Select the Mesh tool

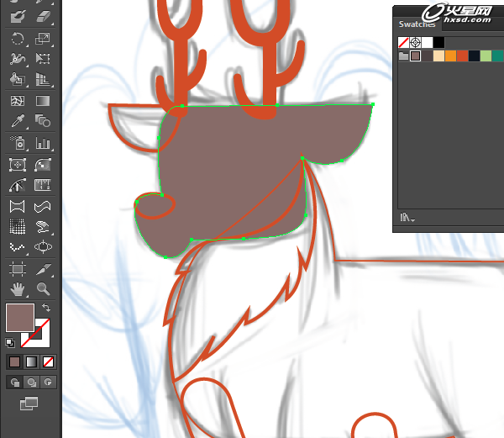pyautogui.click(x=18, y=101)
